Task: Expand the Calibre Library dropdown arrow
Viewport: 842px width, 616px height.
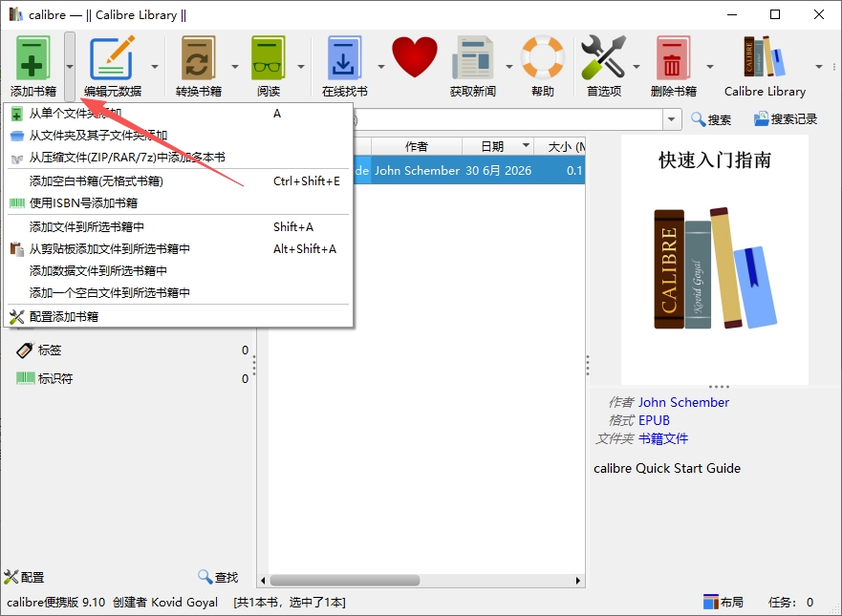Action: [x=819, y=67]
